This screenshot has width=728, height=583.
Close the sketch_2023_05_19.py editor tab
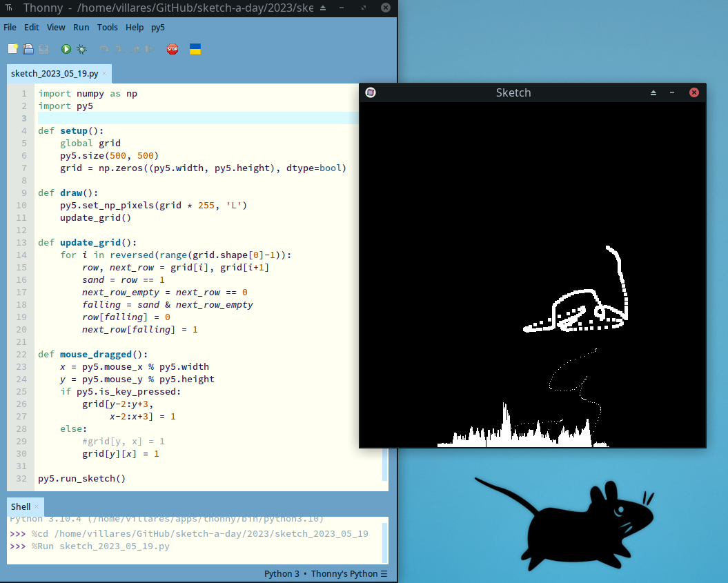click(104, 73)
